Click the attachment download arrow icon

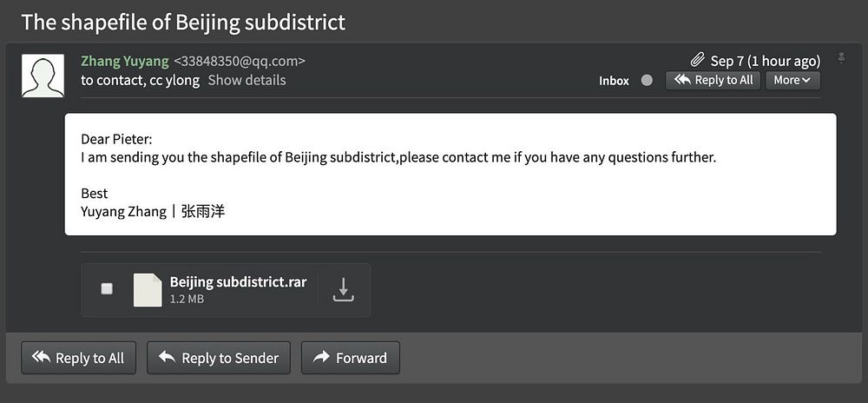point(344,289)
